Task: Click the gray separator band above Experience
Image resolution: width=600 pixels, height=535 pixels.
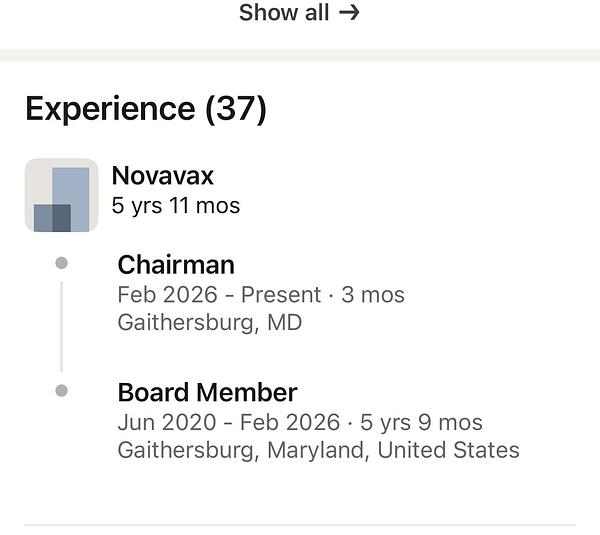Action: (300, 55)
